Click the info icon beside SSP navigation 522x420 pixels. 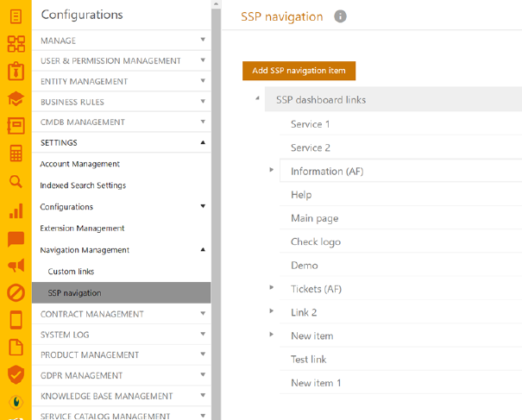pos(341,16)
